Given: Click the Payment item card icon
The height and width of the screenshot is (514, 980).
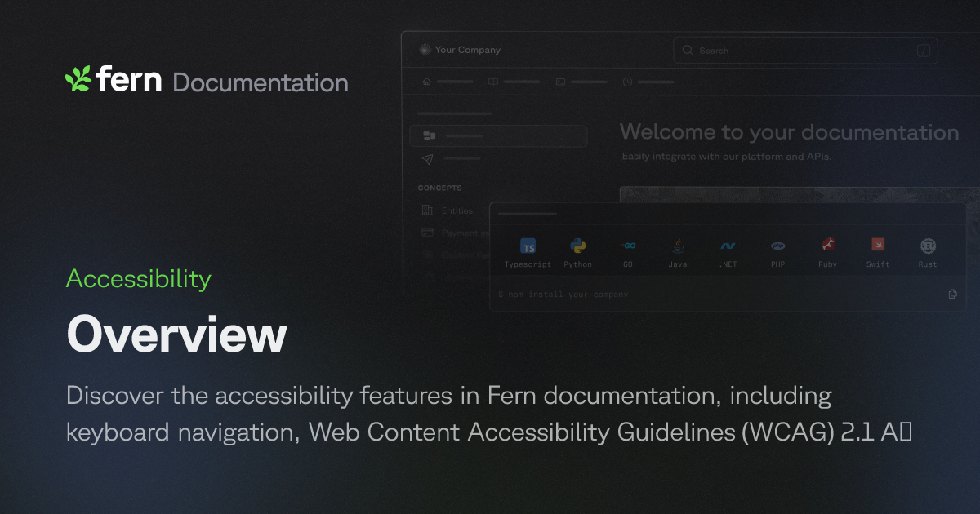Looking at the screenshot, I should coord(427,233).
